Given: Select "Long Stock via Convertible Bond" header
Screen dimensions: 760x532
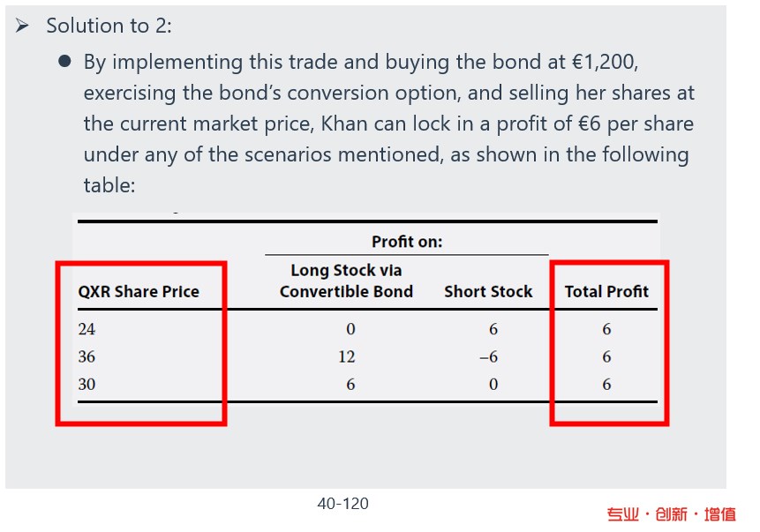Looking at the screenshot, I should 346,281.
